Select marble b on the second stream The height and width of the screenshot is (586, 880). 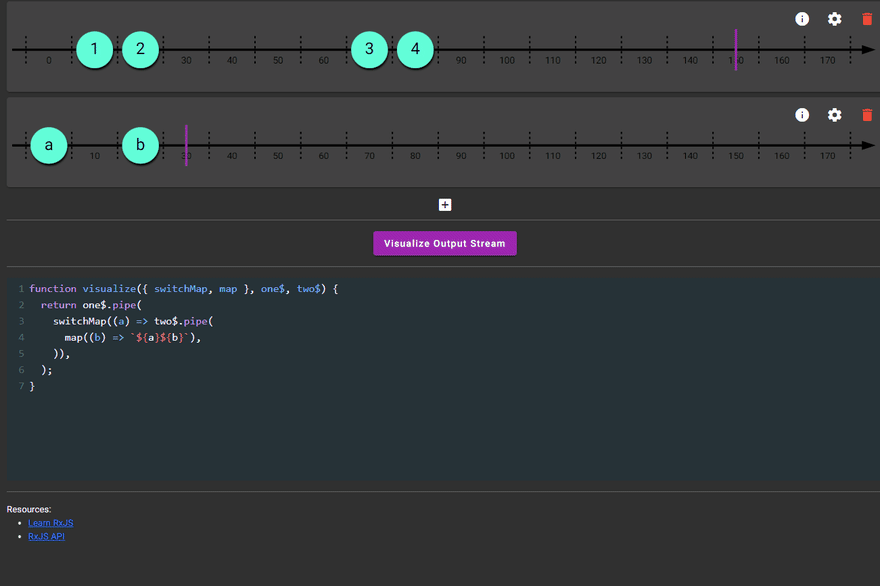coord(140,145)
